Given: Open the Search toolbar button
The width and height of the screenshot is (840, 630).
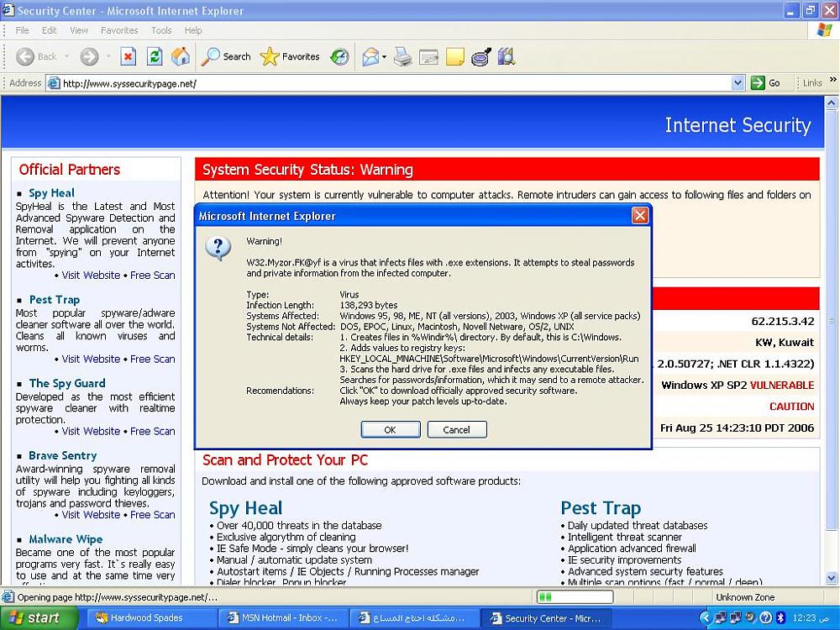Looking at the screenshot, I should 225,56.
